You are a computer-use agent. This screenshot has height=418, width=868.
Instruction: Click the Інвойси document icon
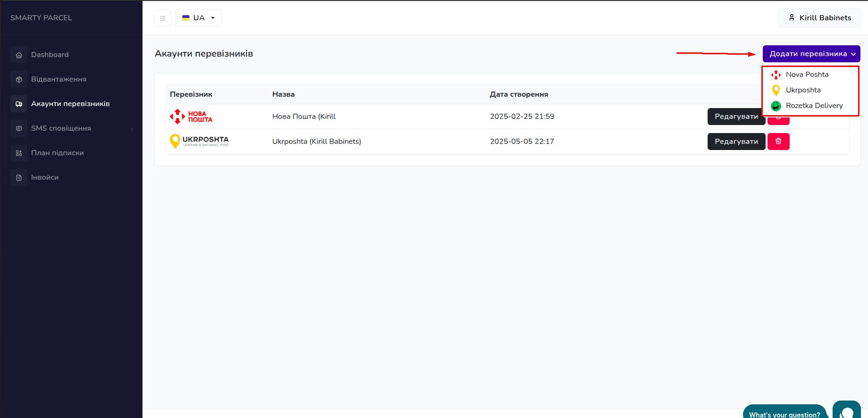point(19,177)
